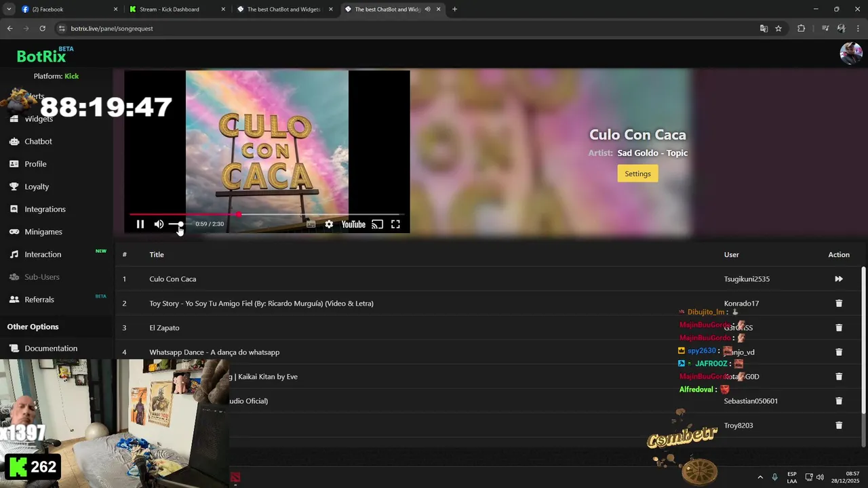Open Sub-Users in sidebar
The width and height of the screenshot is (868, 488).
(42, 277)
